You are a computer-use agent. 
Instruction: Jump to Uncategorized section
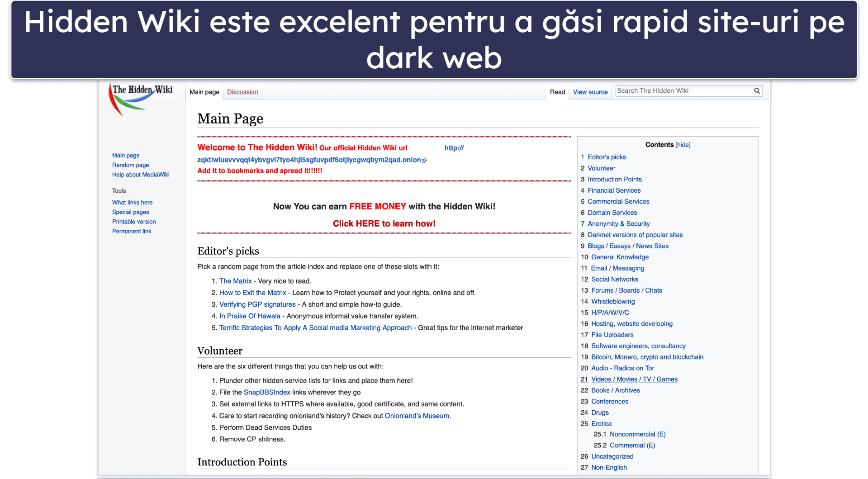tap(612, 456)
